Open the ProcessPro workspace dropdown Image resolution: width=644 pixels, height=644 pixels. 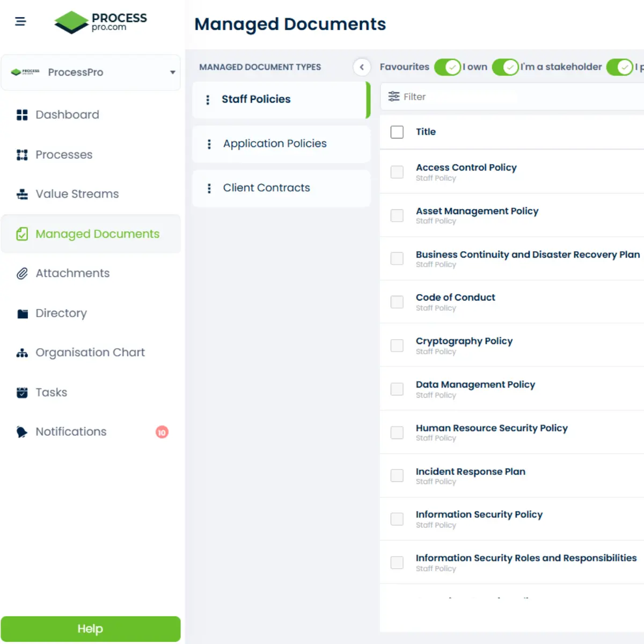coord(172,72)
